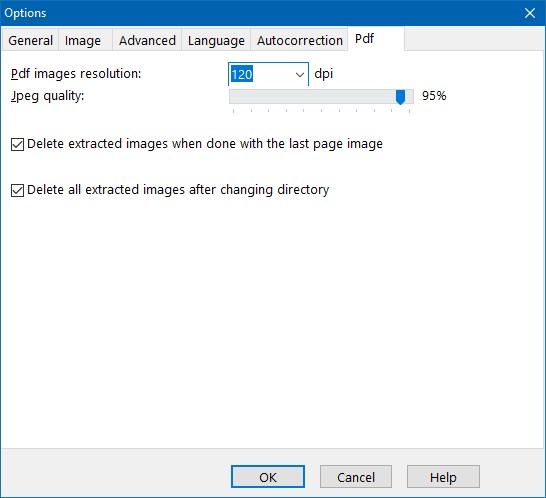Click the Jpeg quality label
This screenshot has height=498, width=546.
(47, 96)
